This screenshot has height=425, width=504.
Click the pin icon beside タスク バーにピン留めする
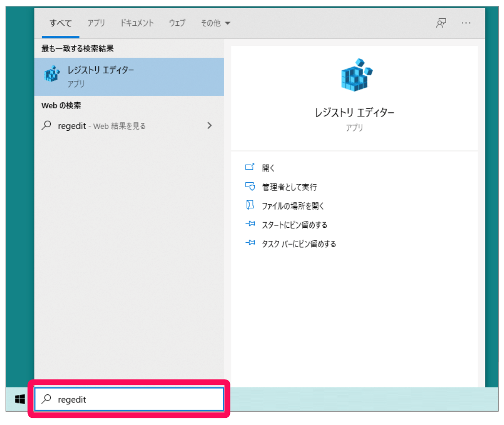(x=250, y=243)
